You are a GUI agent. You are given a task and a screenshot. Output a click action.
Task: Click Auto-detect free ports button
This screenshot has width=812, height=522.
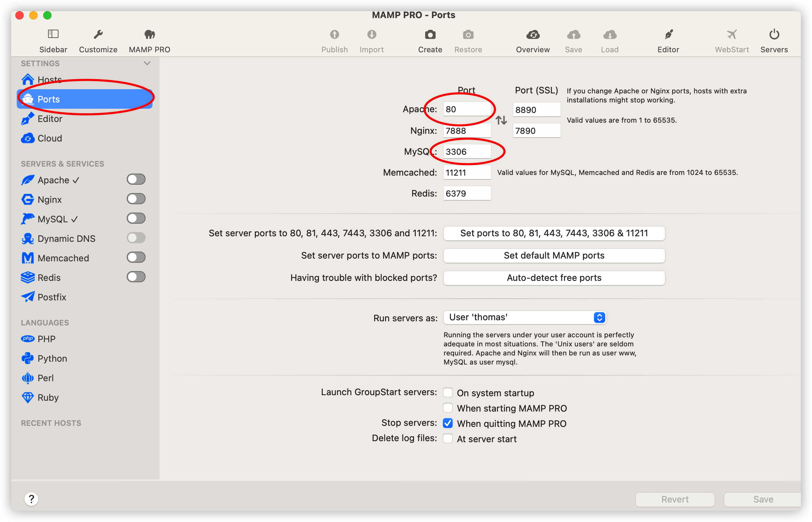click(x=554, y=278)
